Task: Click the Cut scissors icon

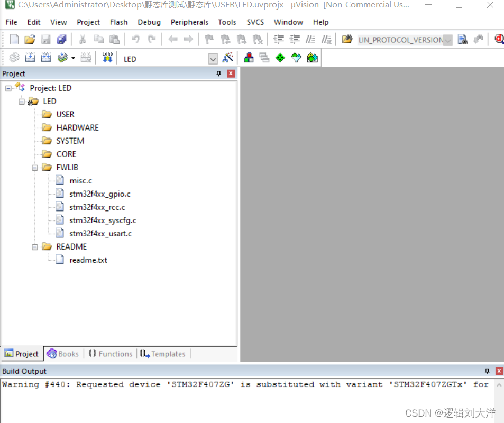Action: (x=83, y=39)
